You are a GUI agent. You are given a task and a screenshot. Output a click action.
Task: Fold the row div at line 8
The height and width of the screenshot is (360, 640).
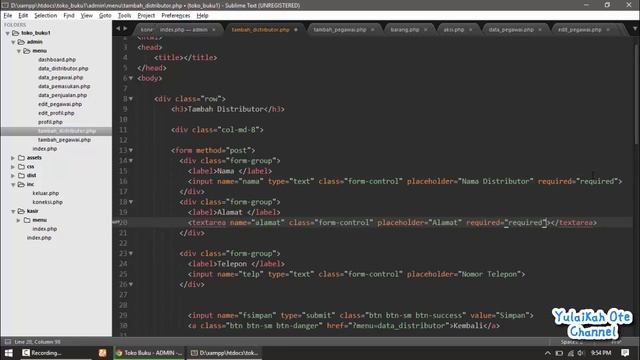[x=131, y=99]
